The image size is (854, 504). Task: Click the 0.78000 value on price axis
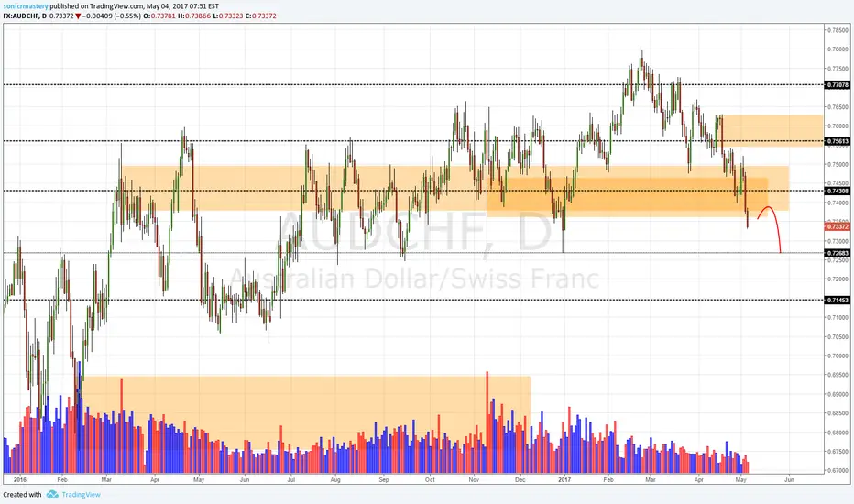[x=838, y=49]
